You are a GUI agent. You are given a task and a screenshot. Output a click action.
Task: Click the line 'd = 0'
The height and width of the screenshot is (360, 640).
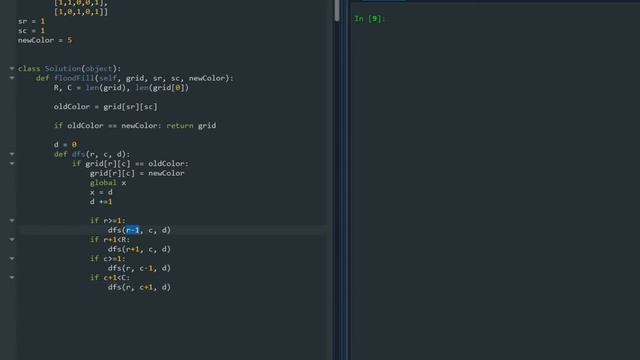pos(65,144)
